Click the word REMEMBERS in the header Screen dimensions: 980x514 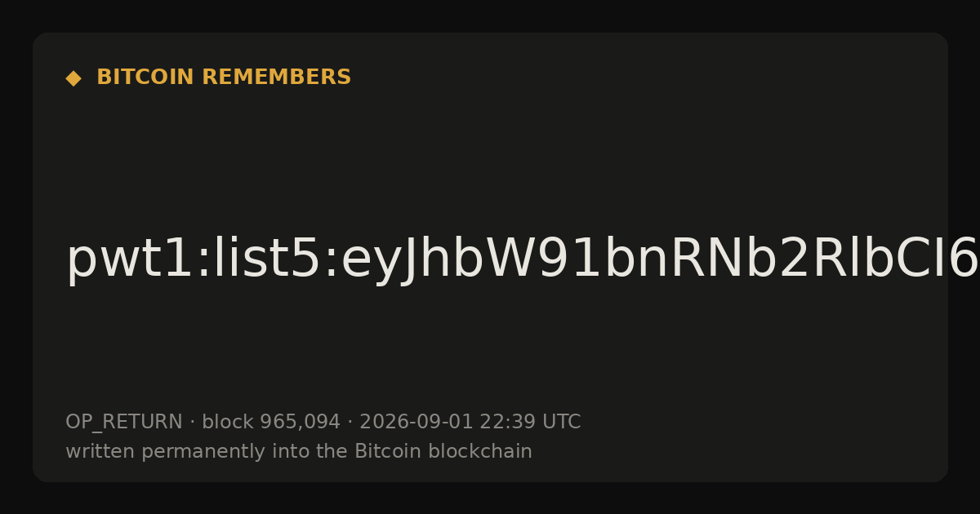[276, 78]
